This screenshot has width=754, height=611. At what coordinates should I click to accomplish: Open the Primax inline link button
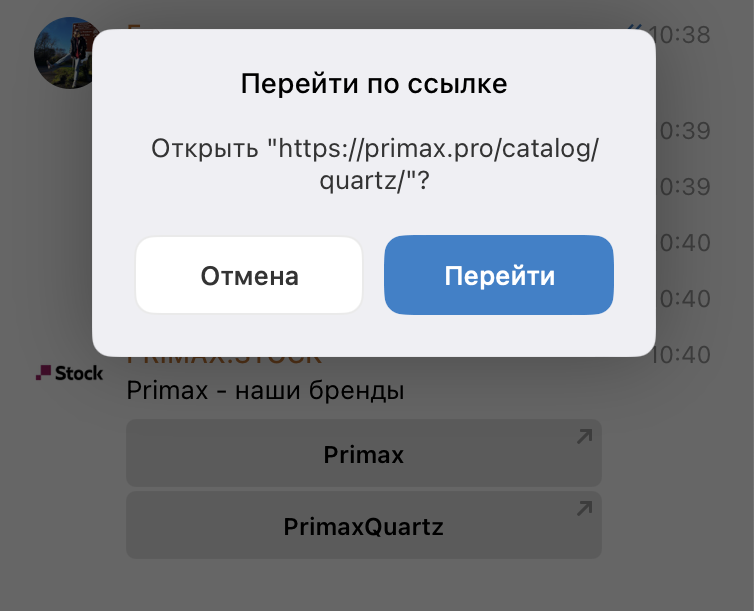pyautogui.click(x=364, y=453)
